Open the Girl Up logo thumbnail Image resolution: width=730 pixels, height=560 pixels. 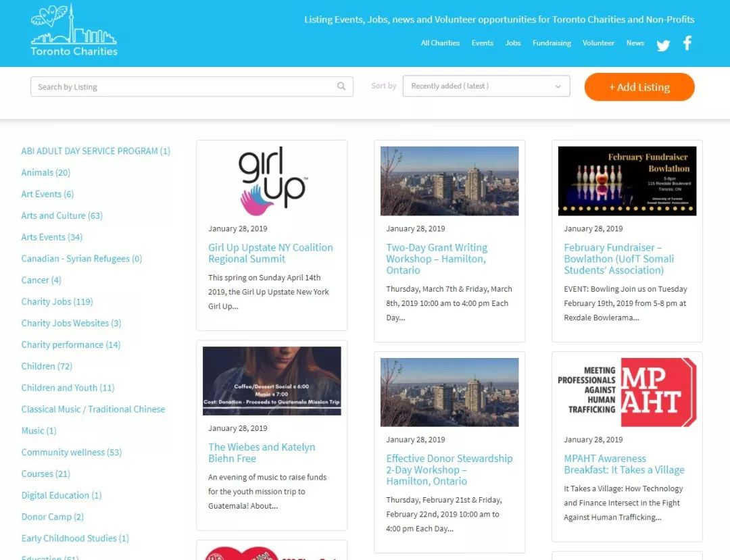point(272,181)
